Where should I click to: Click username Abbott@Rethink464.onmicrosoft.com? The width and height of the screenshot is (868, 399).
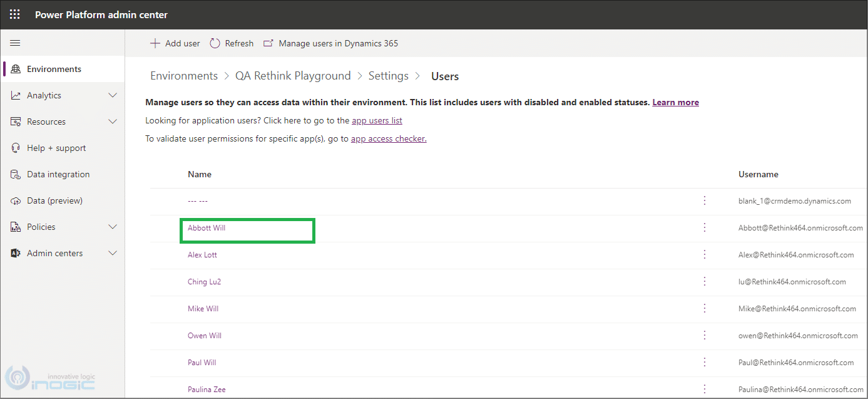point(800,228)
